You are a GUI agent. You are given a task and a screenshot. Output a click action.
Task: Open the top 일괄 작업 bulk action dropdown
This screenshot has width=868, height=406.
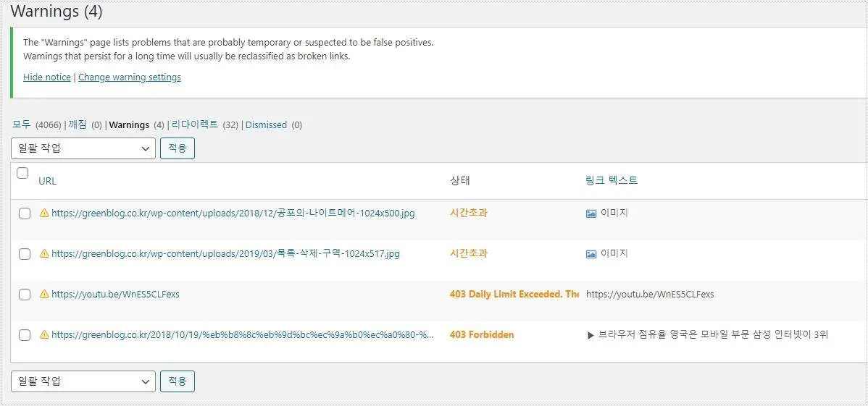click(83, 148)
